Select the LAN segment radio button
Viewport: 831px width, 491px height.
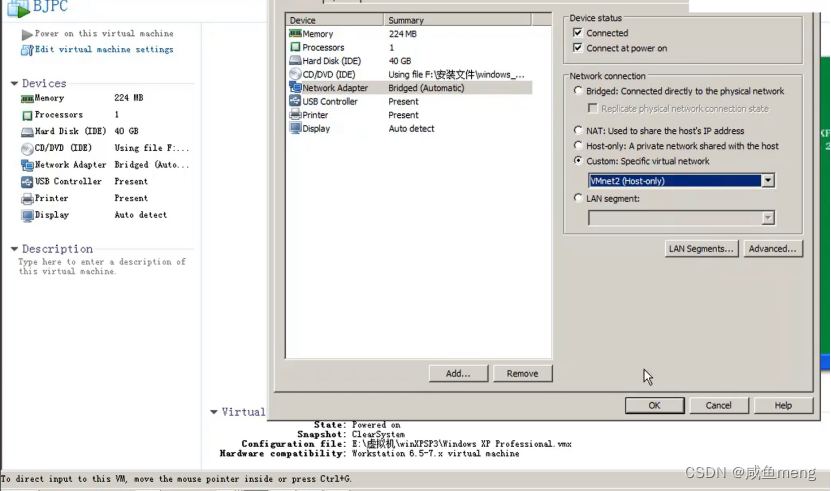pos(578,198)
